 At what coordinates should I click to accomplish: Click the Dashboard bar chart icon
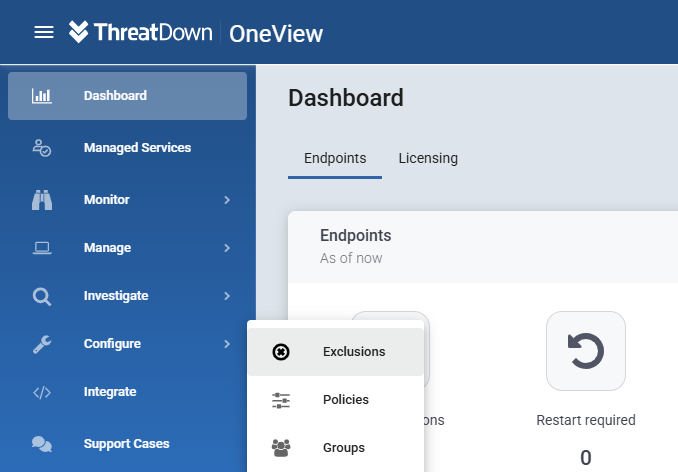[x=42, y=96]
